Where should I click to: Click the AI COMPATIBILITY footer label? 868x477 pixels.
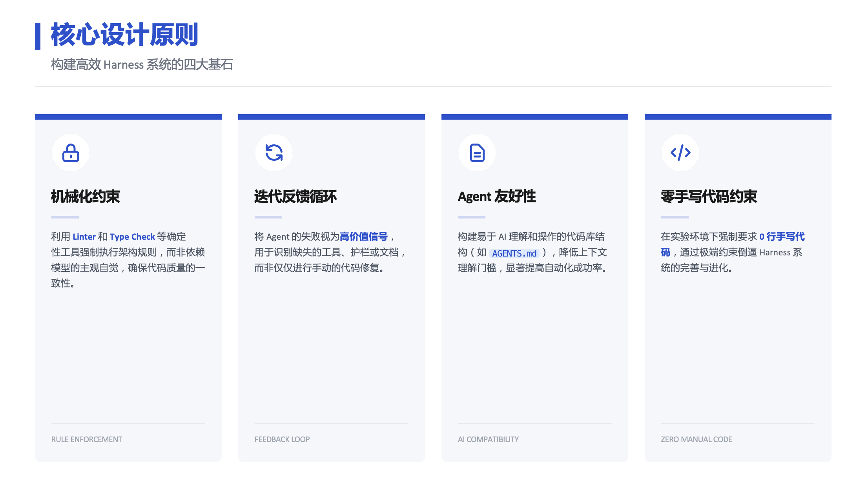tap(488, 439)
